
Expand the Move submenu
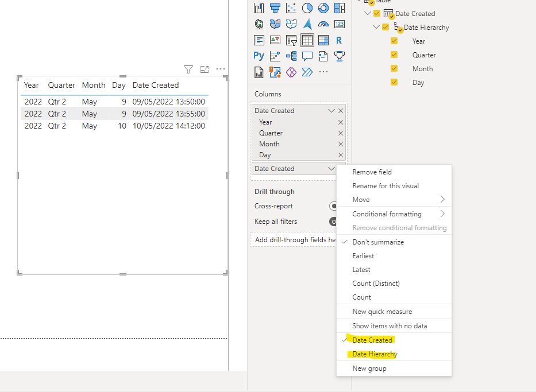tap(394, 199)
